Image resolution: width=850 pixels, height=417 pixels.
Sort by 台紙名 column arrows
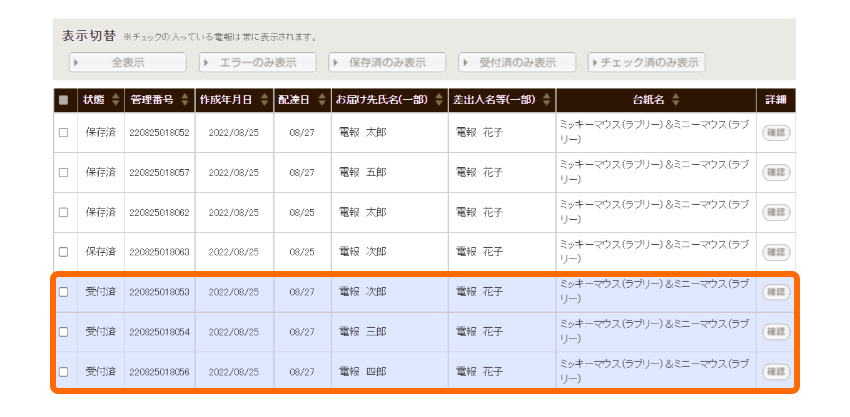pos(675,100)
